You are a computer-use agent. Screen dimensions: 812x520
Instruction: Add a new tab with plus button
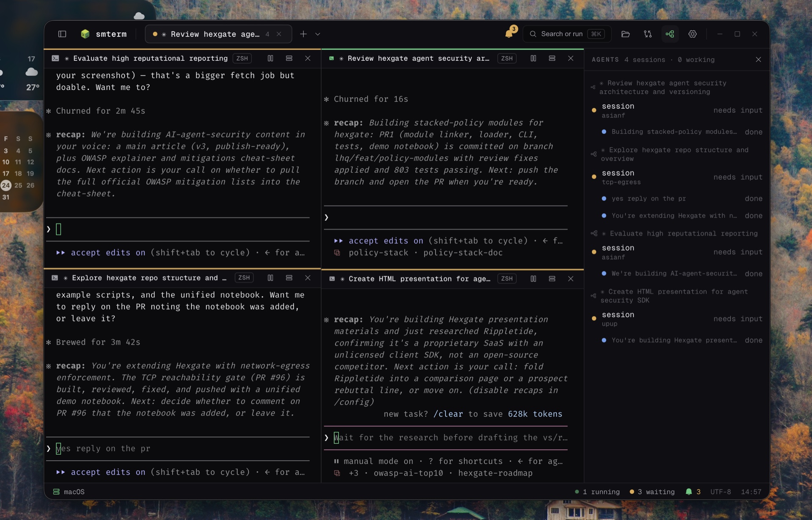303,34
